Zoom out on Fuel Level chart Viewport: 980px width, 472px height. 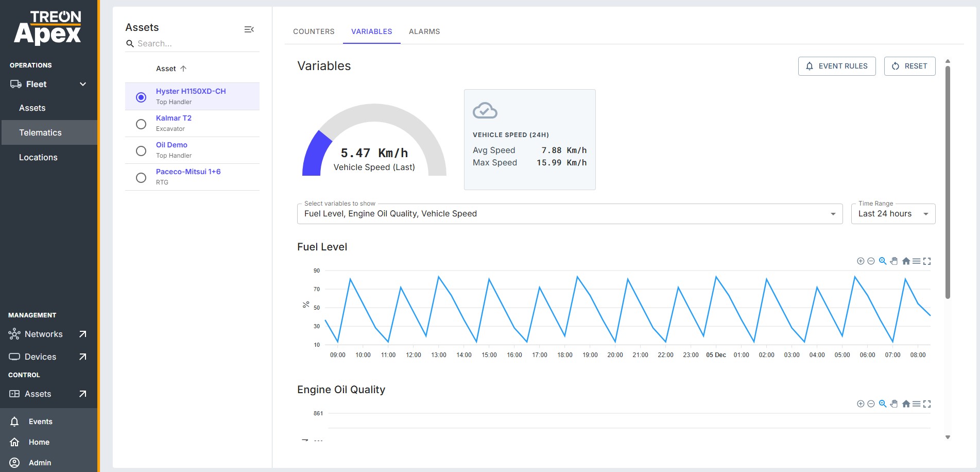coord(871,261)
